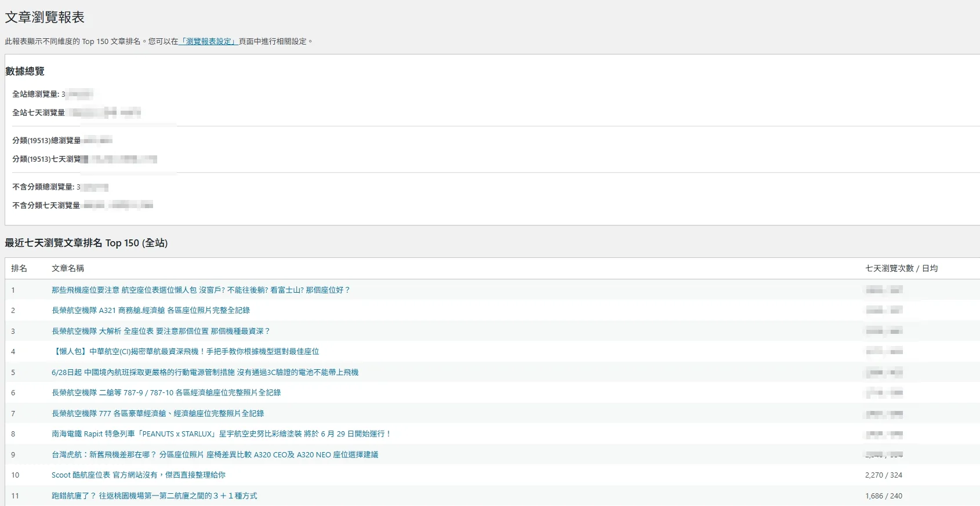
Task: Open article 南海電鐵 Rapi:t 特急列車 PEANUTS x STARLUX
Action: [222, 434]
